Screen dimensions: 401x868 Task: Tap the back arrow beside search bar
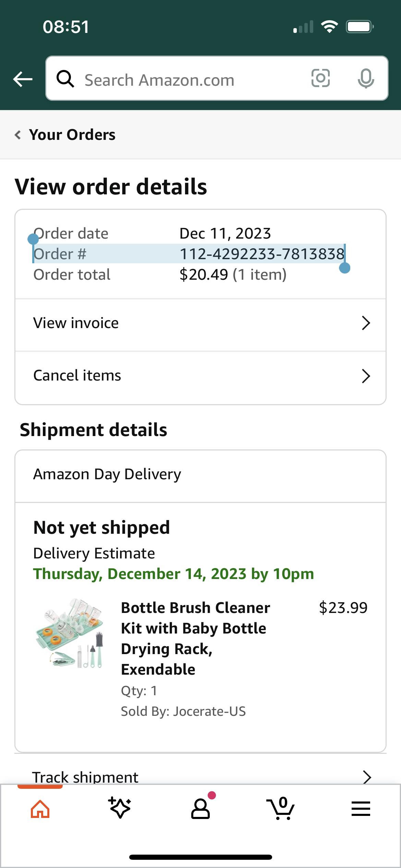click(23, 79)
